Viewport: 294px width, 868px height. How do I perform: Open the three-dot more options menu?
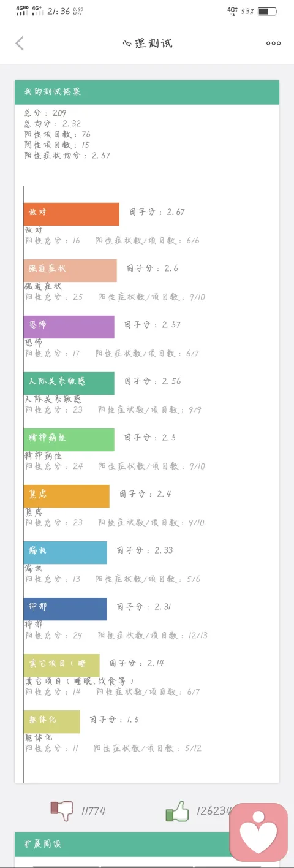(273, 43)
